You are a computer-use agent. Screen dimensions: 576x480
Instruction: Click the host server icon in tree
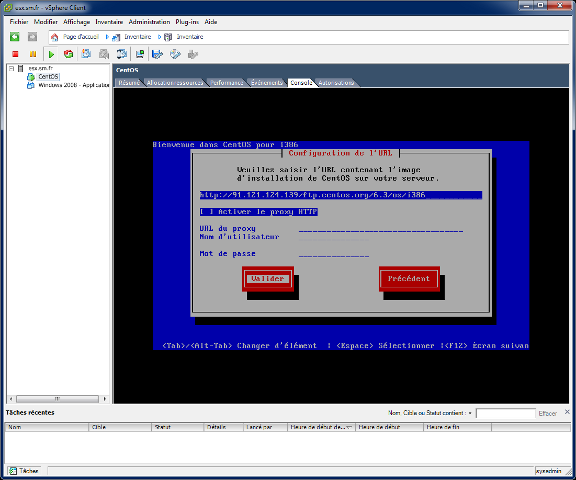(21, 68)
